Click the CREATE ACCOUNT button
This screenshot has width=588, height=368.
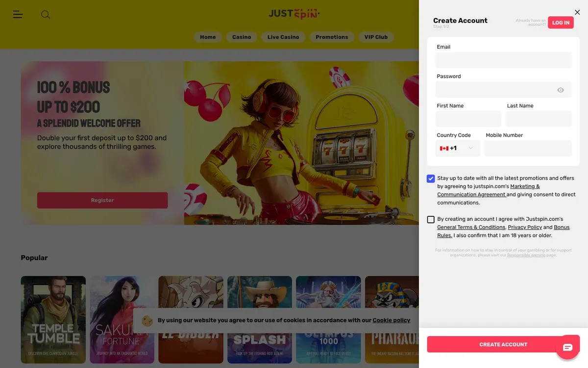[503, 344]
